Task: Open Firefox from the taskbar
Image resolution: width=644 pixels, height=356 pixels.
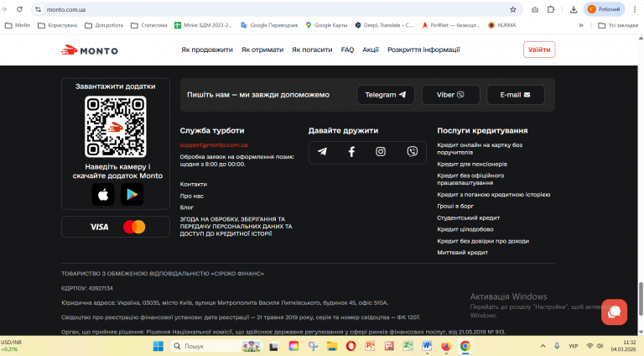Action: click(446, 346)
